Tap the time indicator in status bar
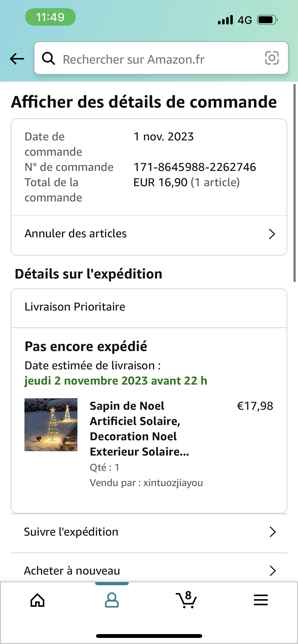Viewport: 298px width, 644px height. (50, 17)
